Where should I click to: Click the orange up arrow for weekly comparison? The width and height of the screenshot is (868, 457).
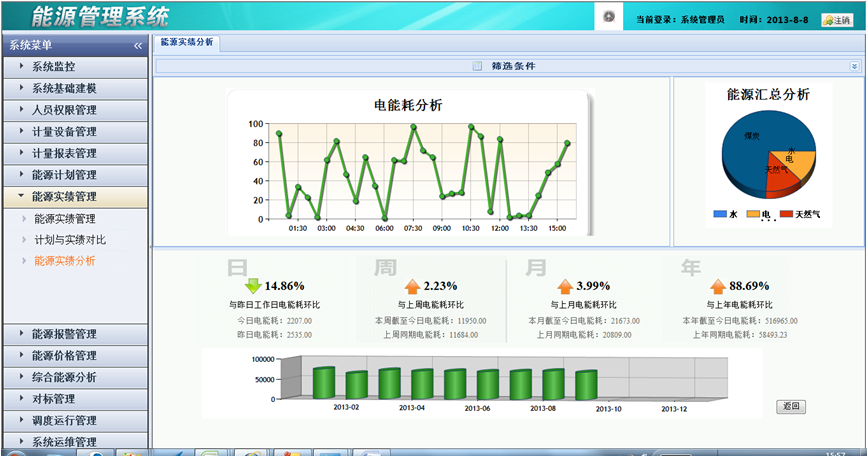[411, 286]
